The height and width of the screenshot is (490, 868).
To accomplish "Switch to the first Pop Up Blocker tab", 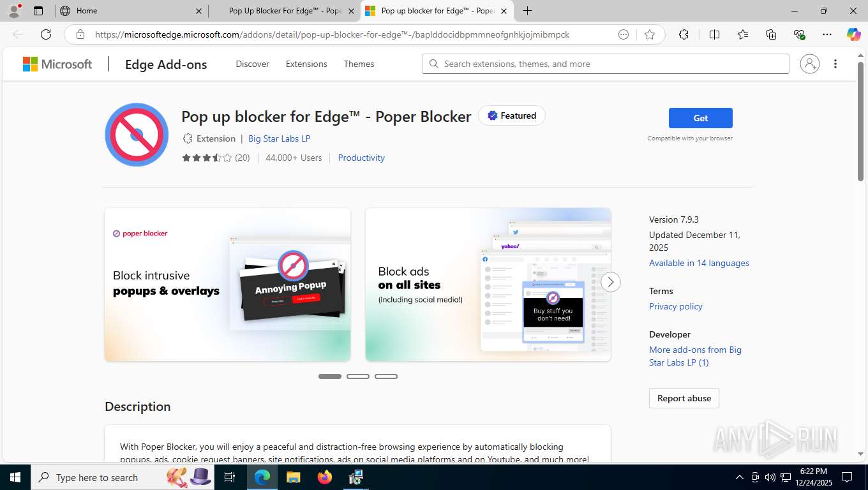I will coord(284,11).
